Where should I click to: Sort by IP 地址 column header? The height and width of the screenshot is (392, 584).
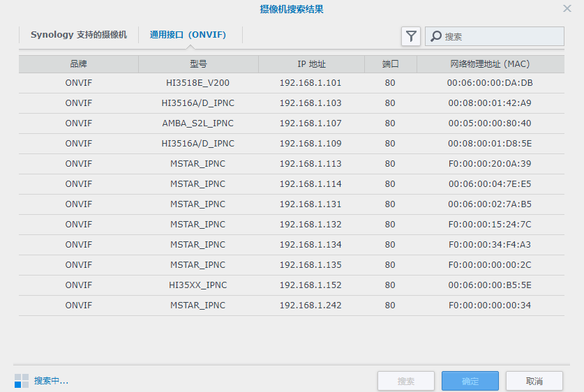point(311,64)
